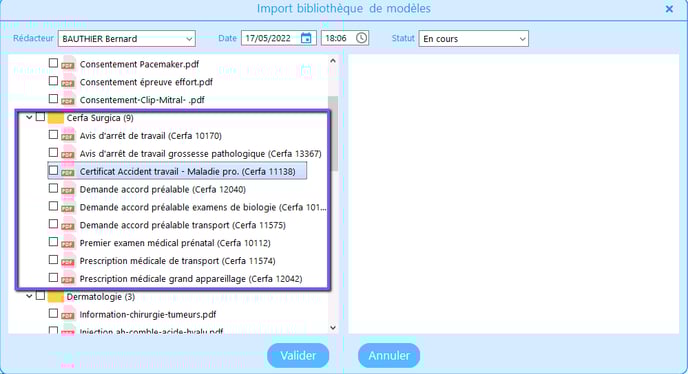Viewport: 688px width, 374px height.
Task: Select Consentement Pacemaker.pdf file name
Action: point(140,64)
